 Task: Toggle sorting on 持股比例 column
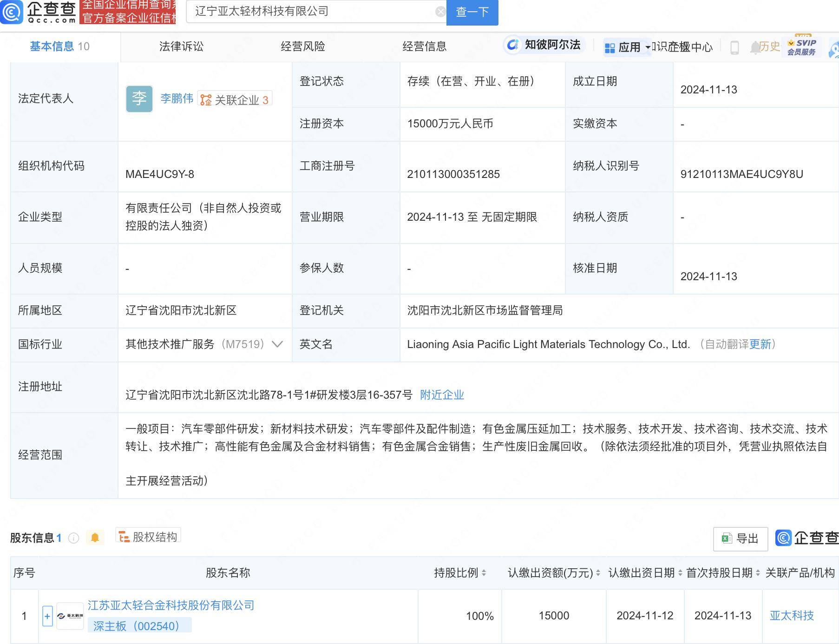coord(485,573)
